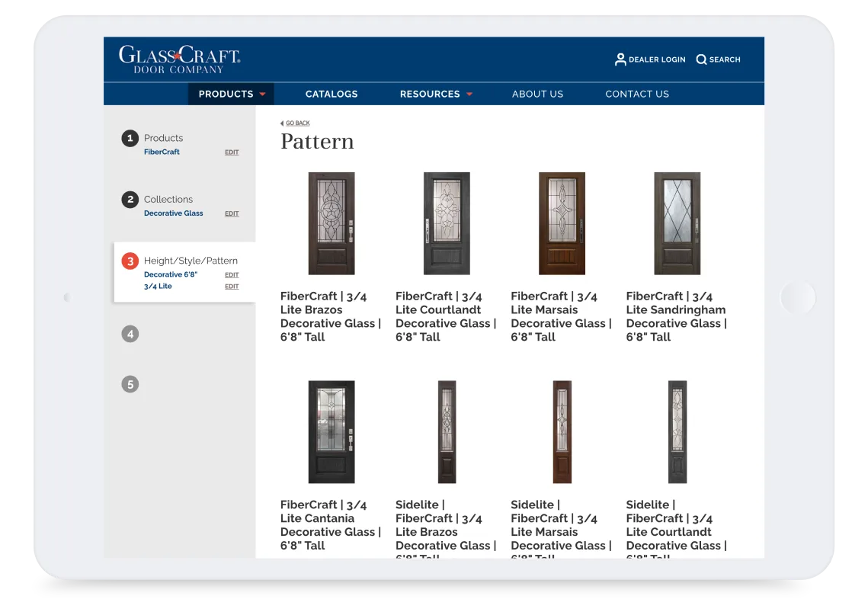The width and height of the screenshot is (868, 612).
Task: Select the Sidelite Courtlandt thumbnail
Action: click(677, 432)
